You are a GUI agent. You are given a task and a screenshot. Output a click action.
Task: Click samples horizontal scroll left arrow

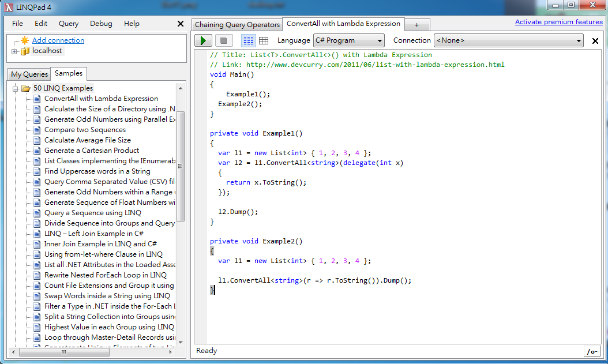tap(14, 352)
